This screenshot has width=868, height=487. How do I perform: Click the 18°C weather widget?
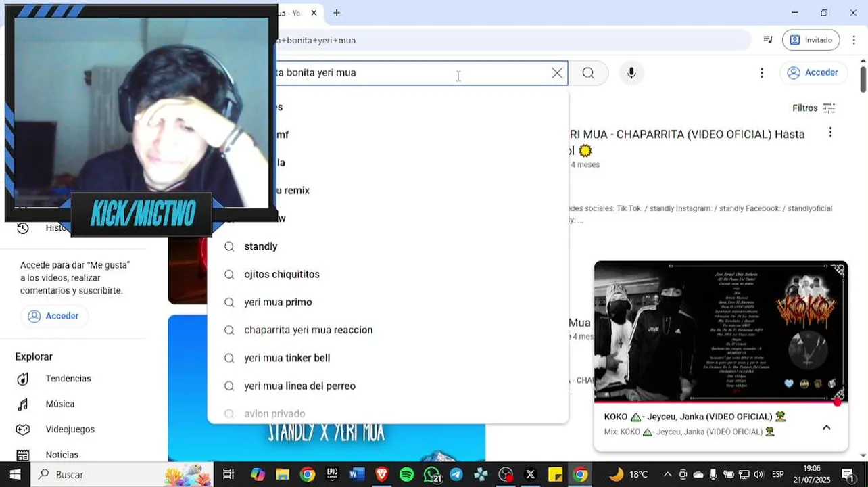(629, 474)
